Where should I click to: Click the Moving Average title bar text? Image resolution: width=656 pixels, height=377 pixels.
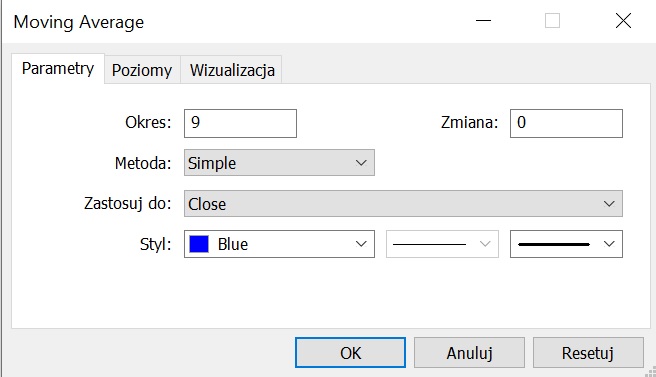click(x=79, y=22)
